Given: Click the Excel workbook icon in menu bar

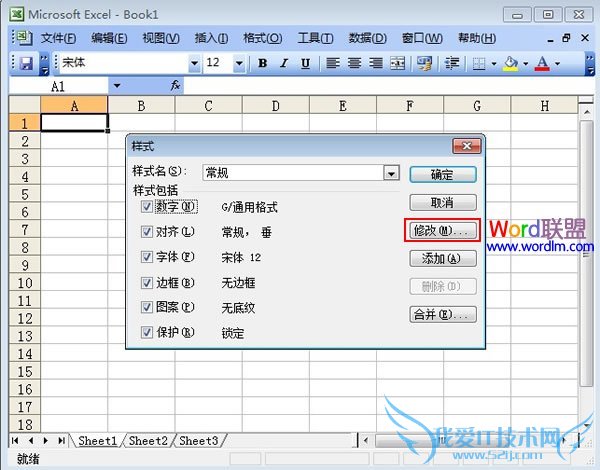Looking at the screenshot, I should [22, 38].
